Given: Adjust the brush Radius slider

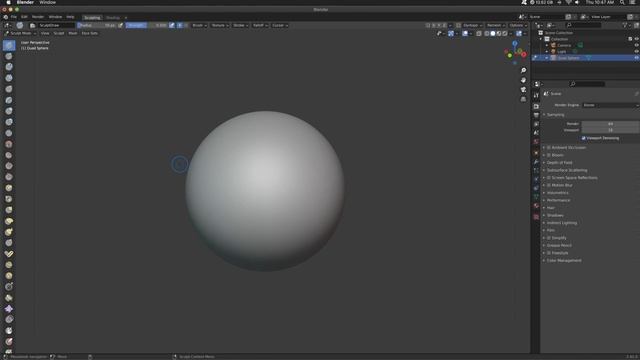Looking at the screenshot, I should (x=97, y=25).
